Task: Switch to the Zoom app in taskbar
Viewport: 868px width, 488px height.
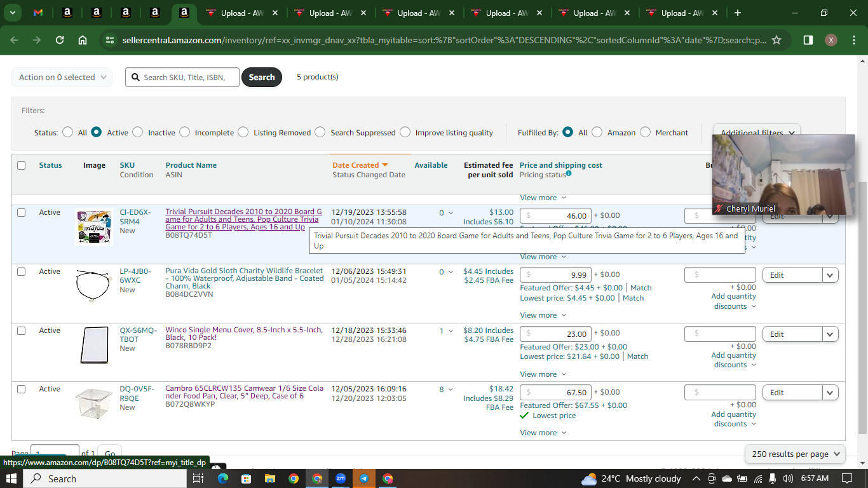Action: click(341, 478)
